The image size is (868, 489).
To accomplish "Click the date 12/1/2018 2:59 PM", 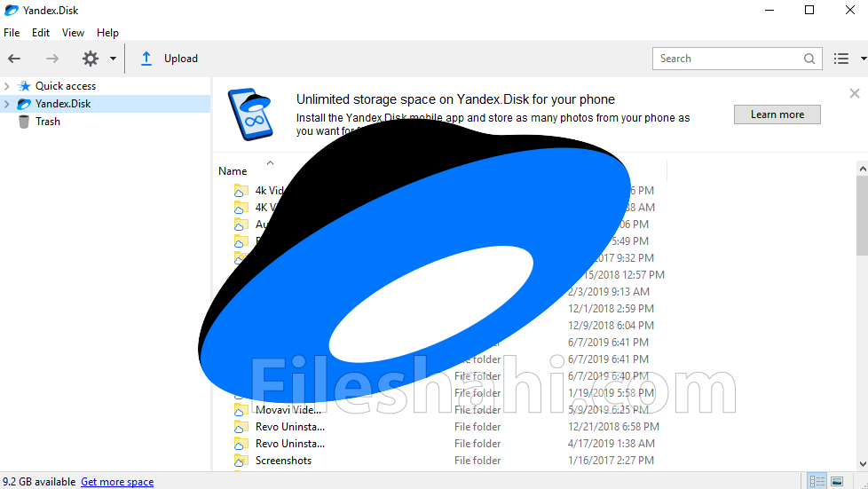I will 611,309.
